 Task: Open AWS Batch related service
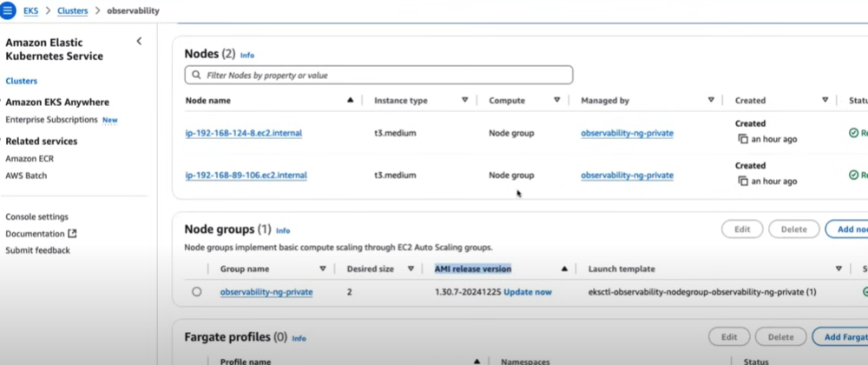(x=26, y=176)
